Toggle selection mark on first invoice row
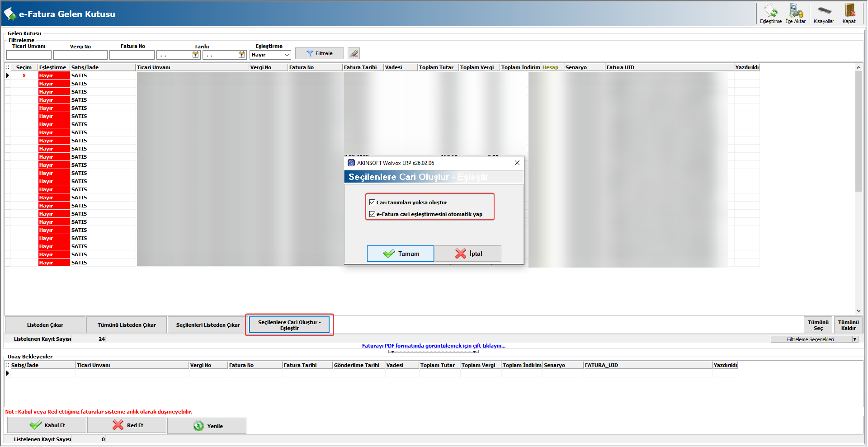 24,75
